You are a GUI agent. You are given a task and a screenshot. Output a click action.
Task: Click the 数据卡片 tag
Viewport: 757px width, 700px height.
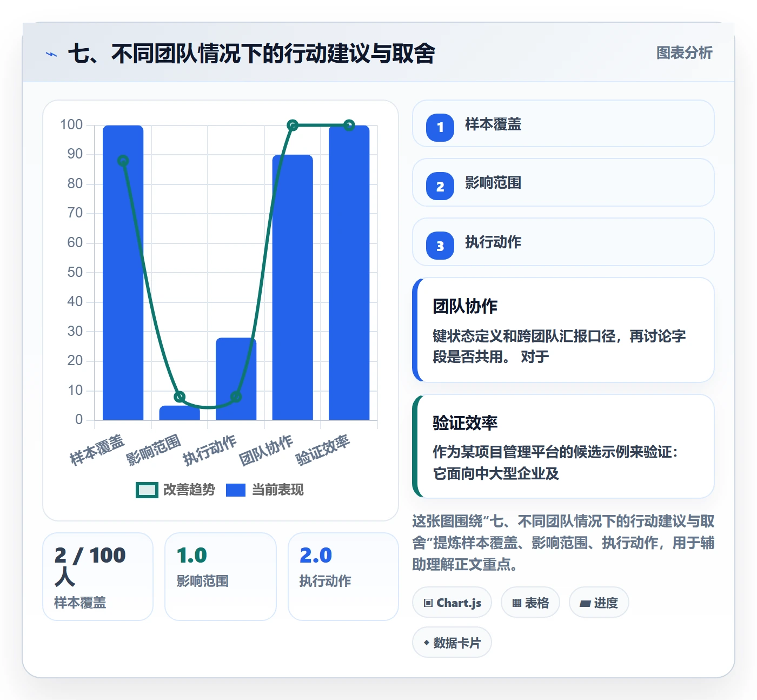(x=452, y=643)
